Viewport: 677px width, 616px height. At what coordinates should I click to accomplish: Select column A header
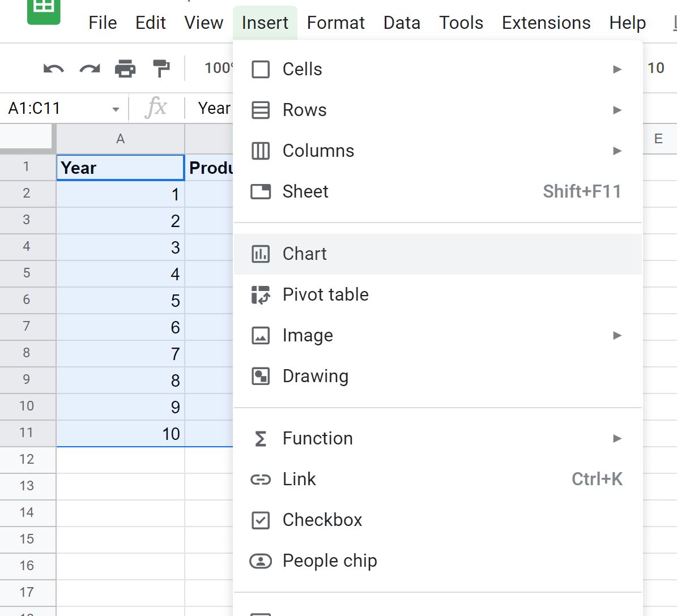point(121,139)
